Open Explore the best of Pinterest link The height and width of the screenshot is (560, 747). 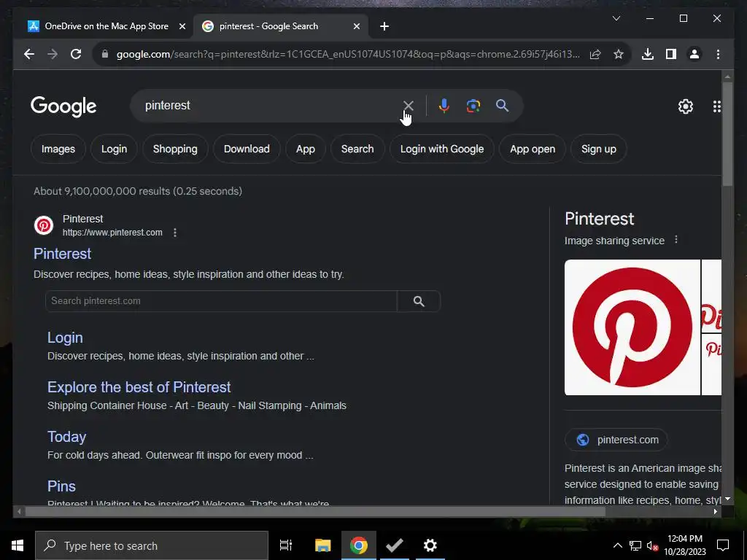pos(139,387)
